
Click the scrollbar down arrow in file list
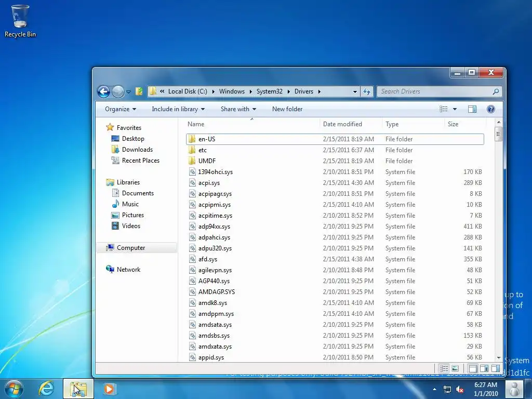(498, 357)
